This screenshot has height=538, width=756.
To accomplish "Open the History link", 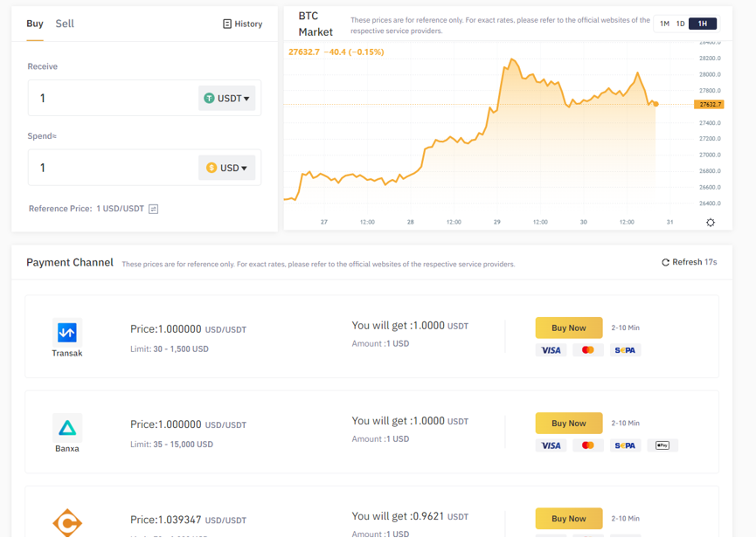I will 242,24.
